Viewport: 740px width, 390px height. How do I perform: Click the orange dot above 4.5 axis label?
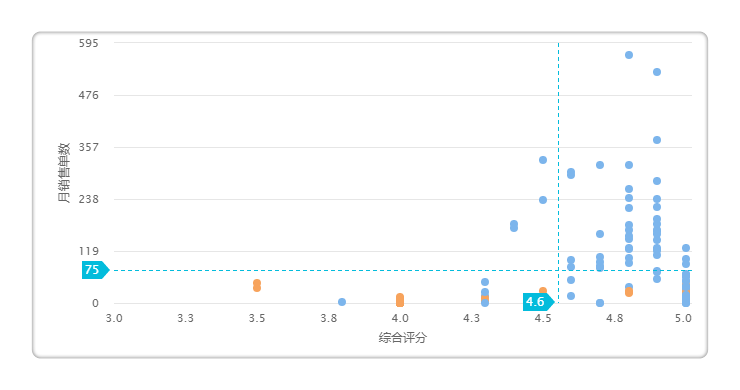pyautogui.click(x=543, y=291)
